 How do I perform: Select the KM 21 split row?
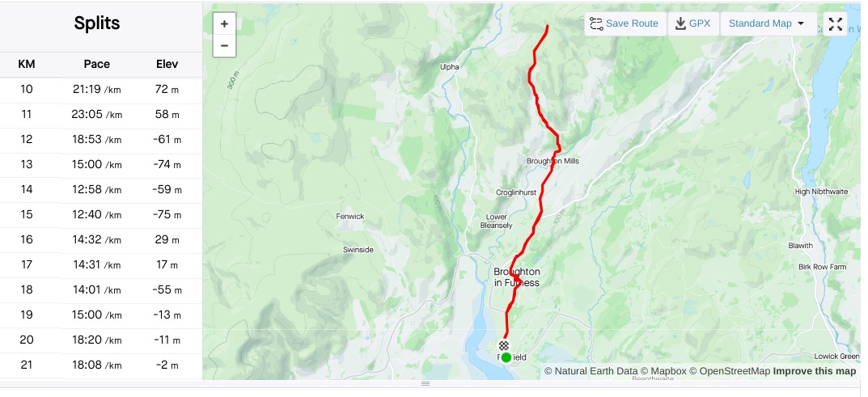point(101,365)
